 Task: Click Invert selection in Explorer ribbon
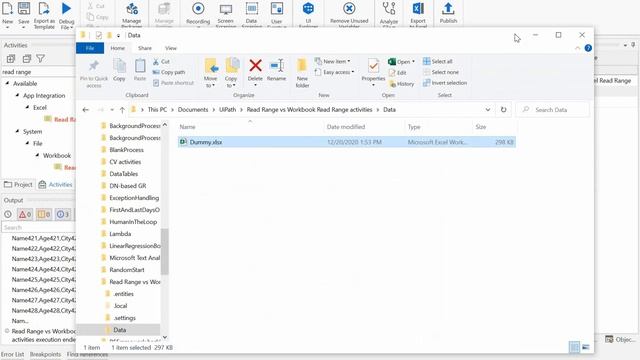(445, 83)
